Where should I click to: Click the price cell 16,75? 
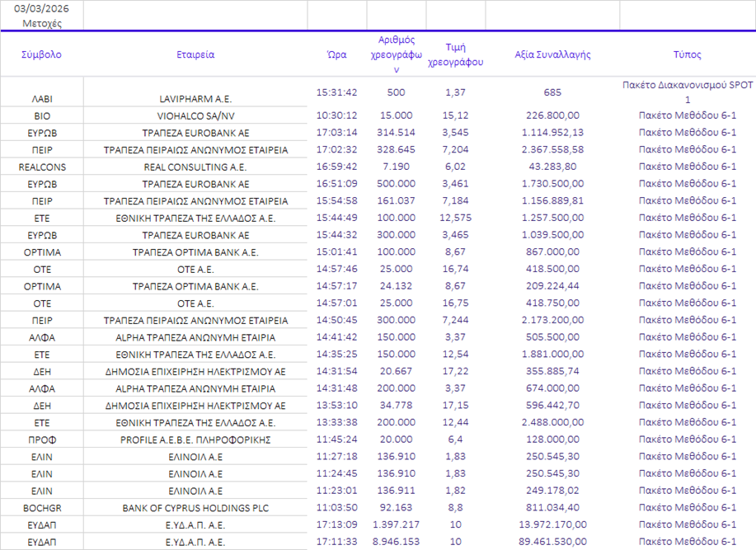[456, 303]
